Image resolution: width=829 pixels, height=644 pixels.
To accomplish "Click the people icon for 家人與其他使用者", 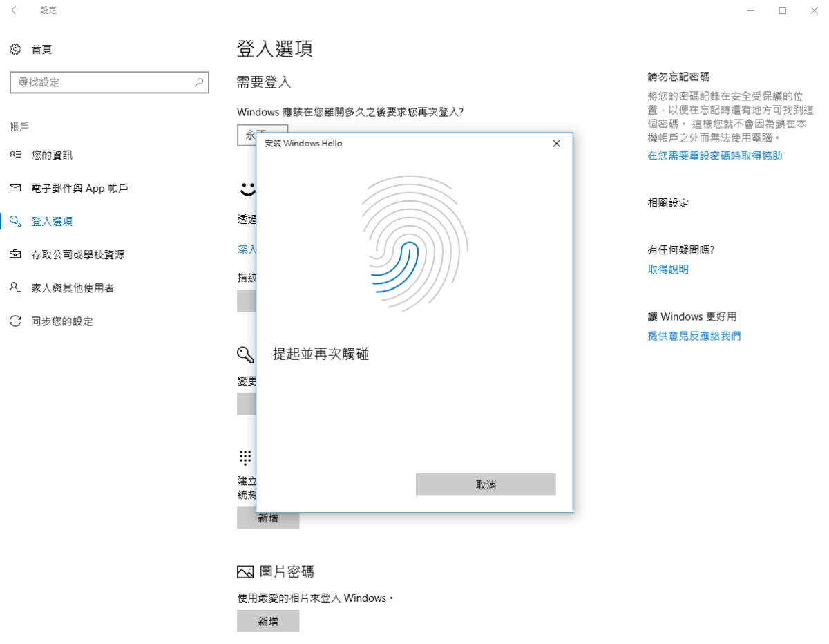I will pos(15,287).
